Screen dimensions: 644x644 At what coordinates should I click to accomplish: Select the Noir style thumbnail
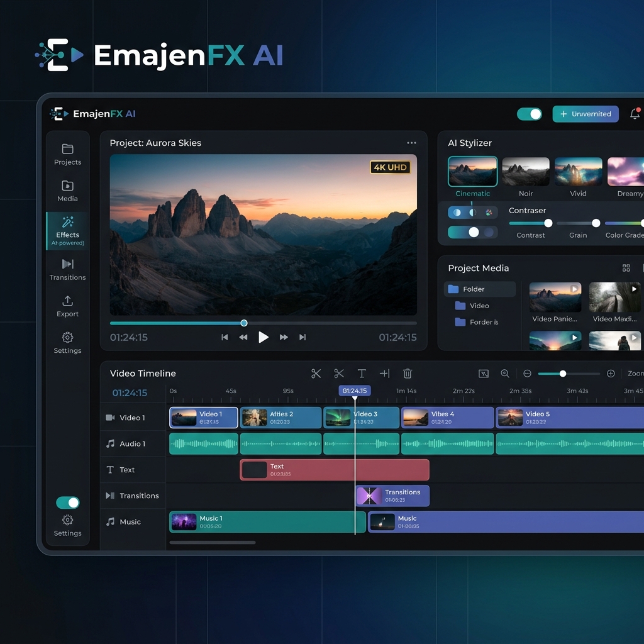(526, 172)
